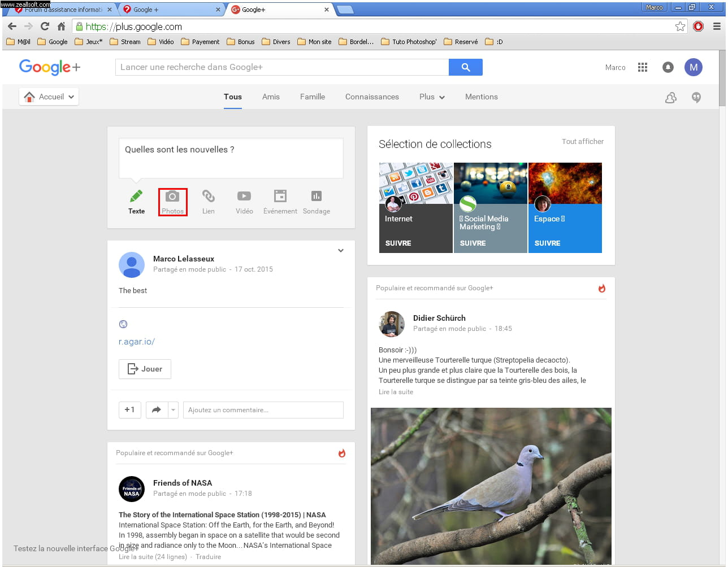Select the Vidéo post option
The height and width of the screenshot is (567, 728).
point(244,202)
